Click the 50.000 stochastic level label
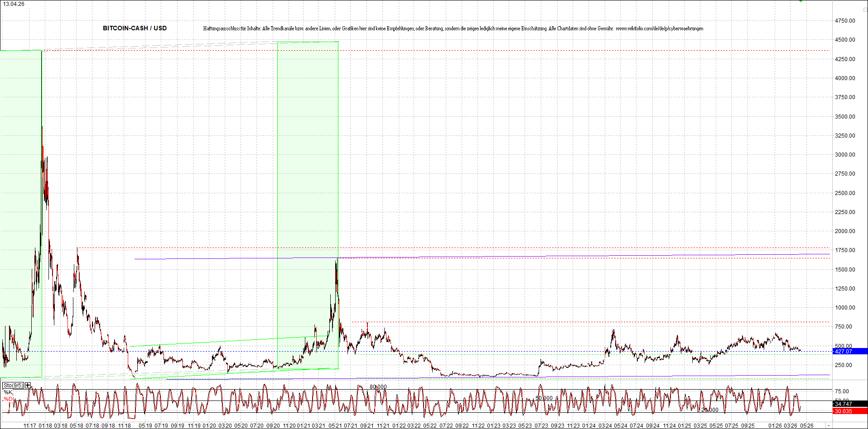 pyautogui.click(x=544, y=398)
